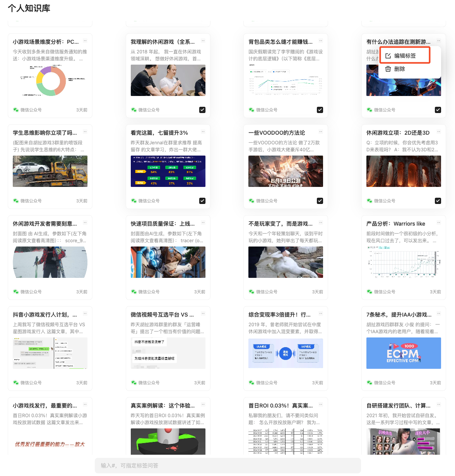Open the more-options dots on the 一些VOODOO的方法论 card
Image resolution: width=455 pixels, height=476 pixels.
[321, 132]
